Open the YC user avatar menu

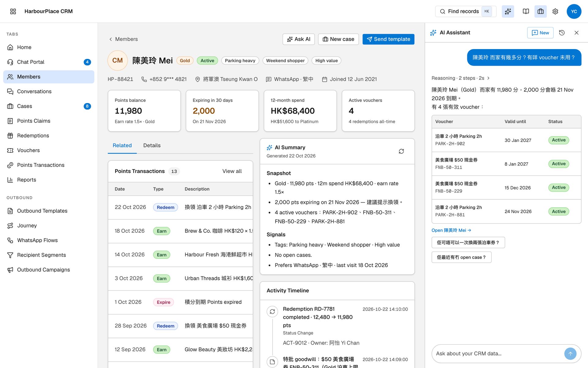574,11
